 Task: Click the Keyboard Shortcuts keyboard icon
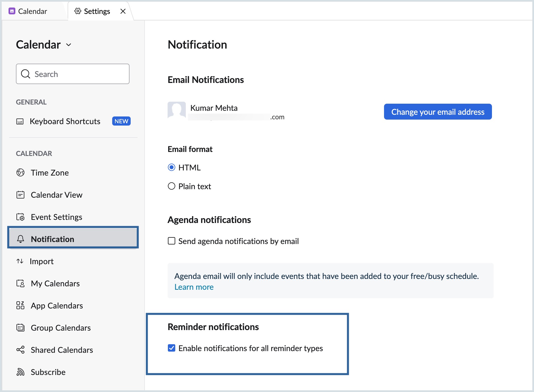20,122
